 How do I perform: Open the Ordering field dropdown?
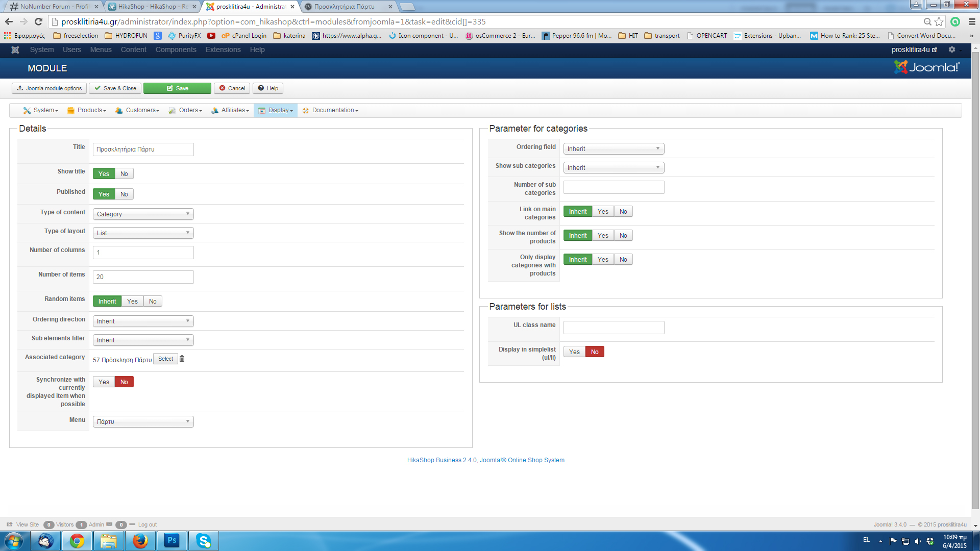click(x=614, y=149)
